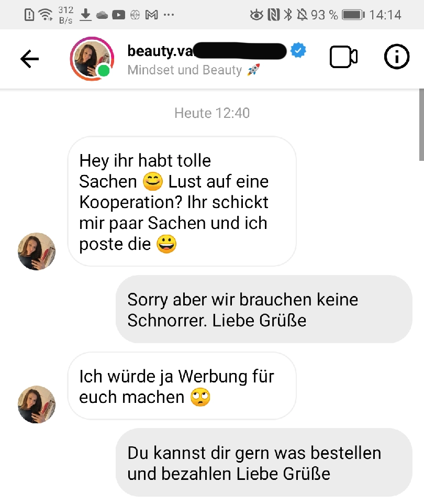Tap the green online status dot
Screen dimensions: 424x504
pos(104,71)
